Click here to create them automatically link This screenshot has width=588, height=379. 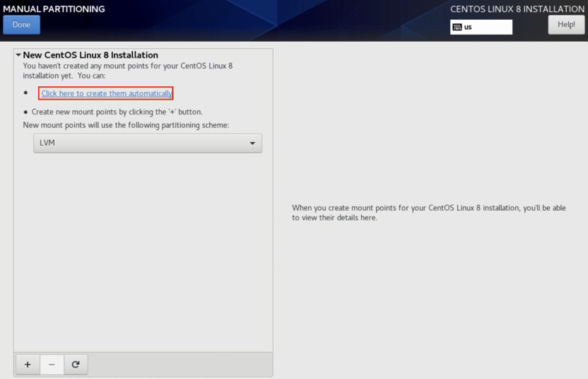(x=107, y=93)
